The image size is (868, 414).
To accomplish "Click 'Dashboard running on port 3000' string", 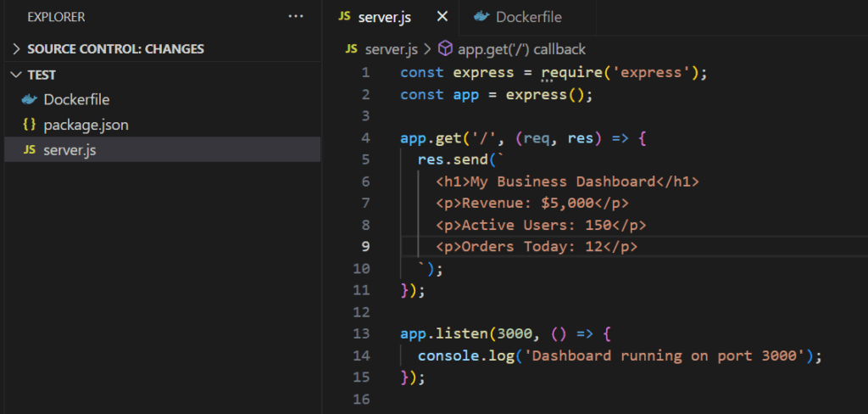I will (664, 355).
